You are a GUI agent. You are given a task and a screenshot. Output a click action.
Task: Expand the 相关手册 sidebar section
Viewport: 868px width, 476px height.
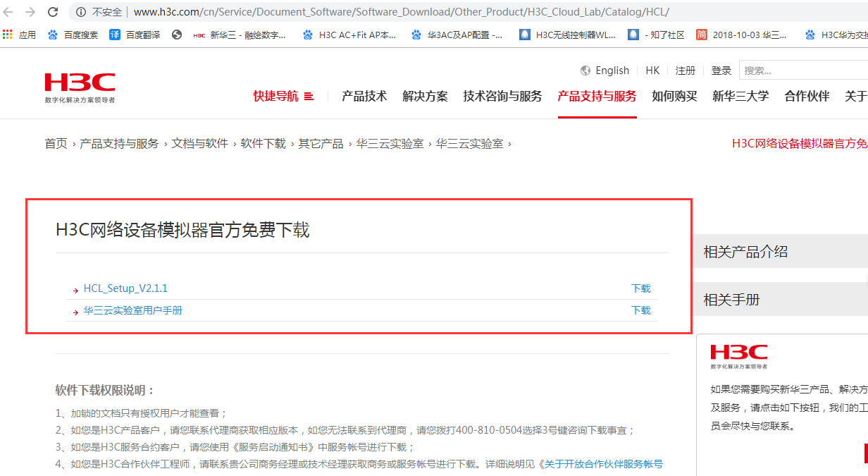[x=780, y=300]
